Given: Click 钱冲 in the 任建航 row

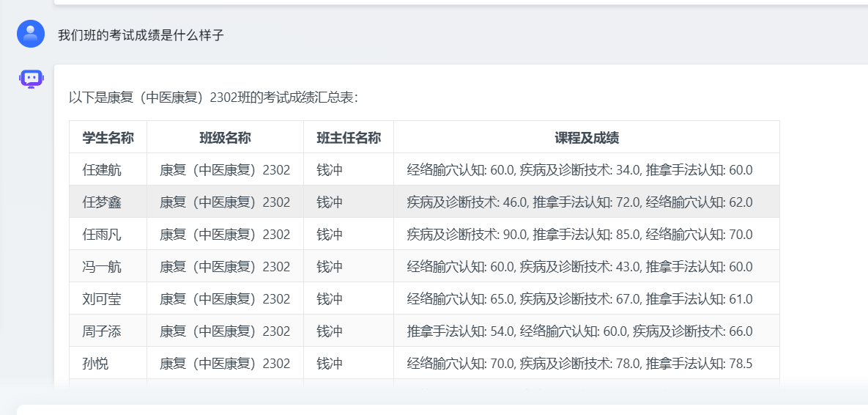Looking at the screenshot, I should [330, 170].
